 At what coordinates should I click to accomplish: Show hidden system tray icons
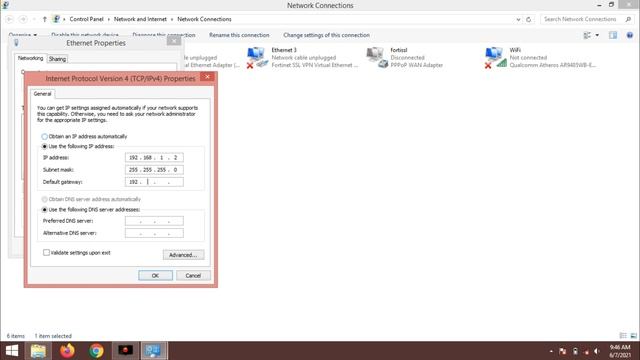551,351
